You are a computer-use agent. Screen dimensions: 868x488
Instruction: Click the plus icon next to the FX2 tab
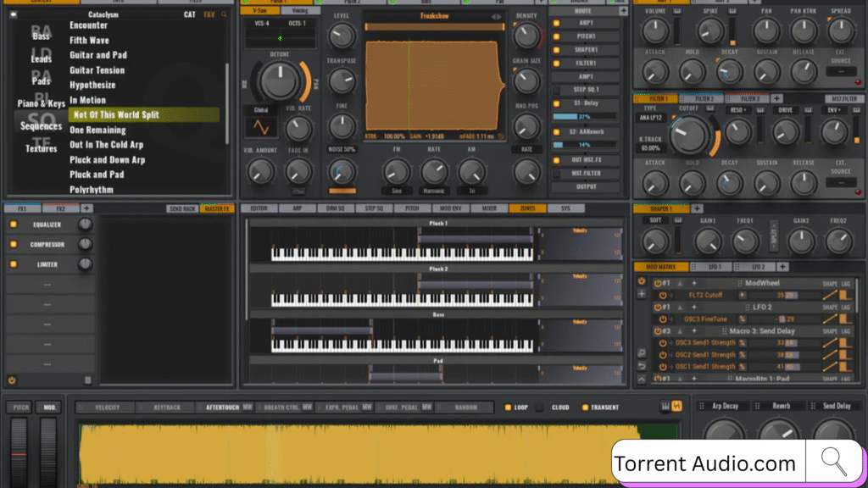coord(86,208)
